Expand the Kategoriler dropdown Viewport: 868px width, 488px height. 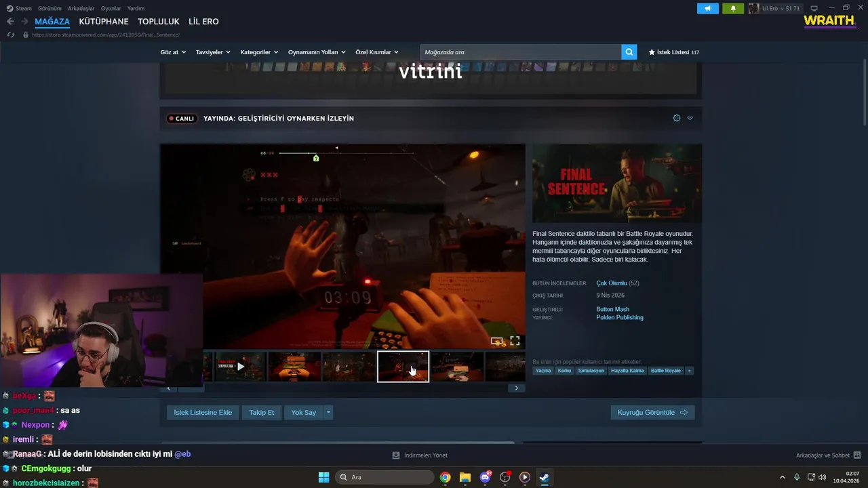point(259,52)
